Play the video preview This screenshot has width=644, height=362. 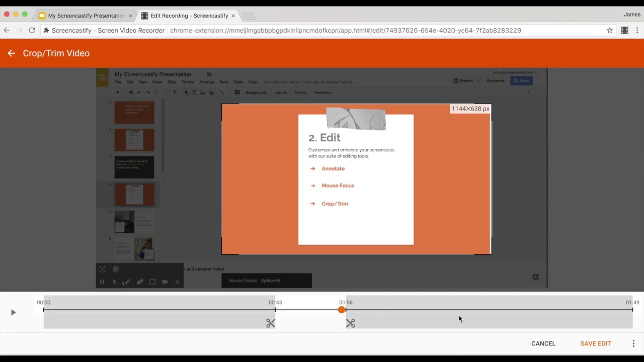[13, 313]
